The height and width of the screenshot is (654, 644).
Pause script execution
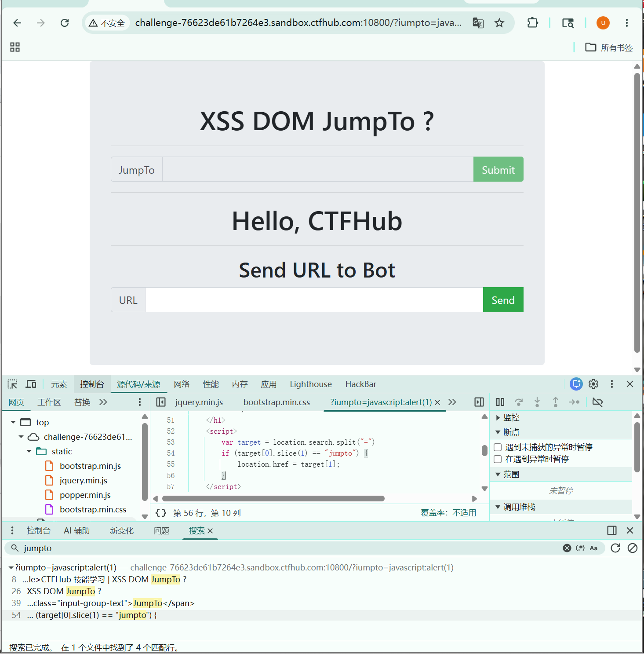(500, 402)
